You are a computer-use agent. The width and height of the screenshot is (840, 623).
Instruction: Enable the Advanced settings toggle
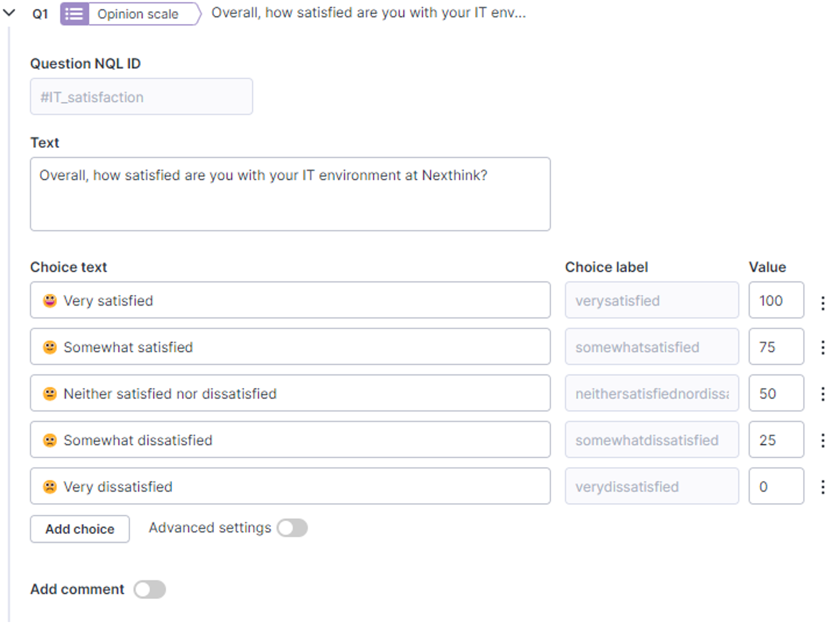pyautogui.click(x=292, y=528)
